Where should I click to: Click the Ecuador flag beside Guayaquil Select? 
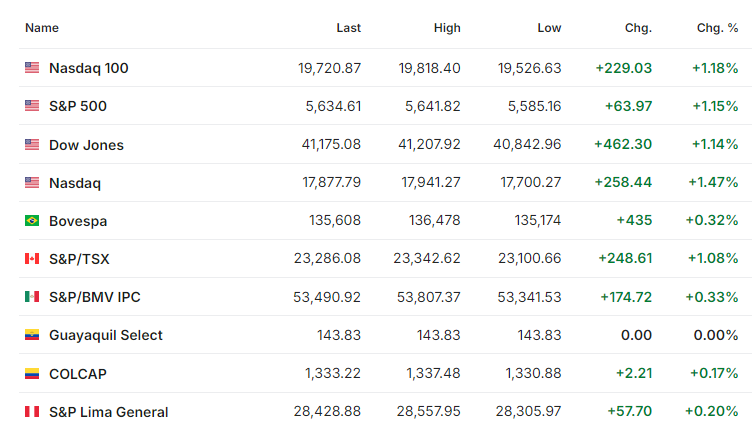point(32,335)
